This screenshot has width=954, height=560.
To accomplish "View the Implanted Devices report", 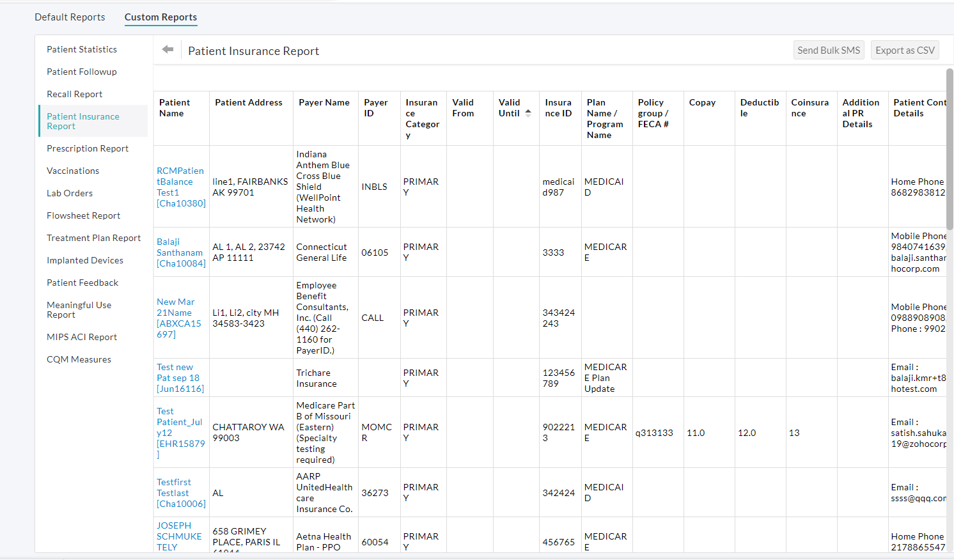I will point(84,260).
